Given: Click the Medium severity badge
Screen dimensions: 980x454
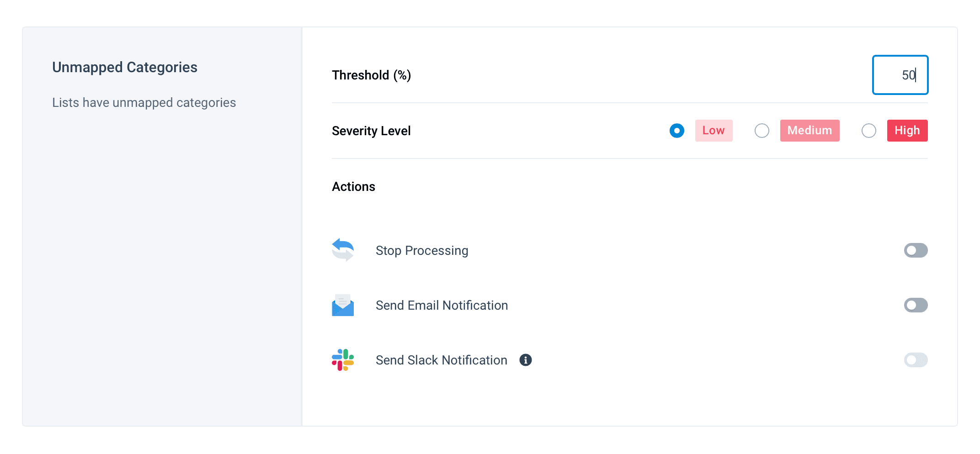Looking at the screenshot, I should point(810,131).
